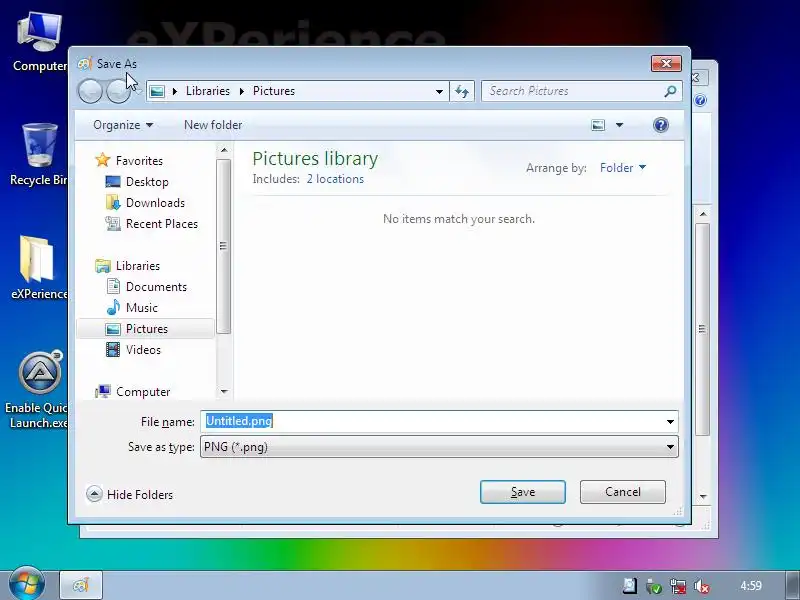Screen dimensions: 800x600
Task: Select Pictures library in navigation pane
Action: (145, 329)
